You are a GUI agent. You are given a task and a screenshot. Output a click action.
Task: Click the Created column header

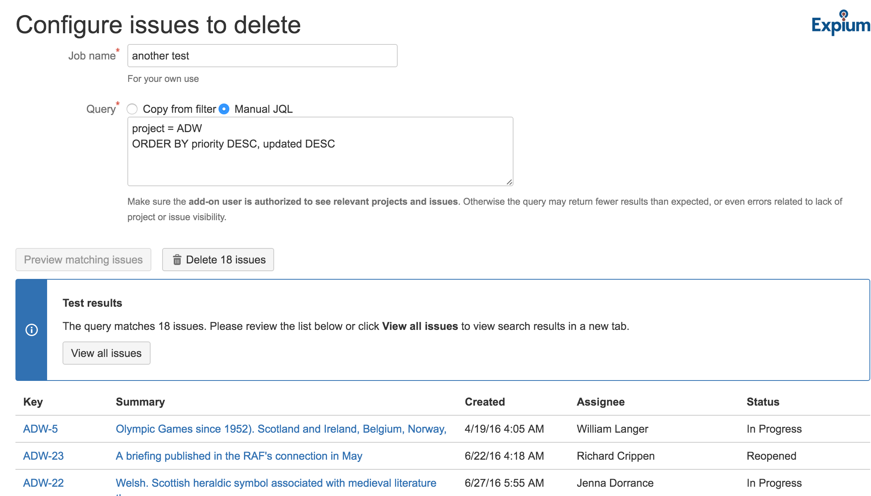click(x=485, y=402)
